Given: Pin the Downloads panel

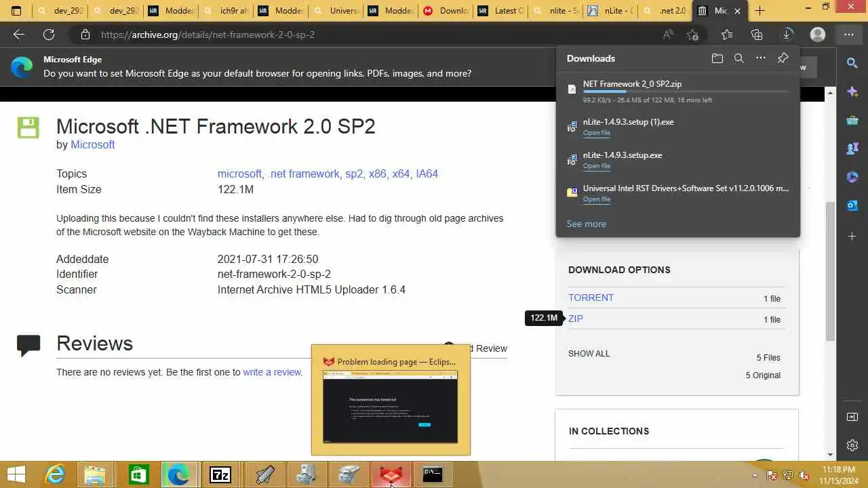Looking at the screenshot, I should (x=783, y=58).
